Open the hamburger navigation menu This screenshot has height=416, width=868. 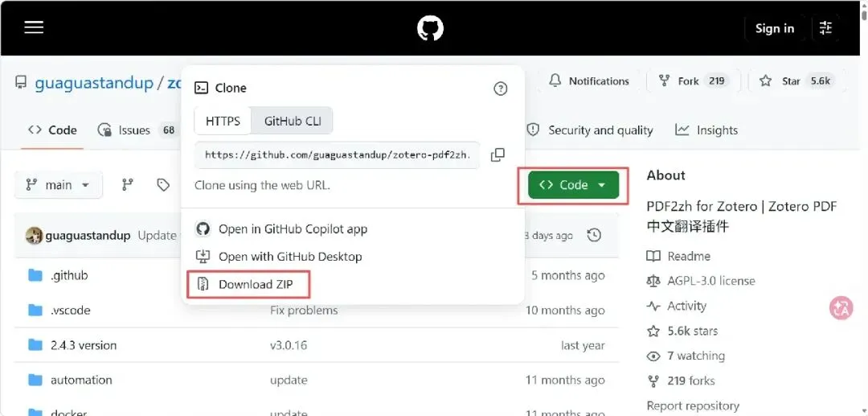[34, 27]
